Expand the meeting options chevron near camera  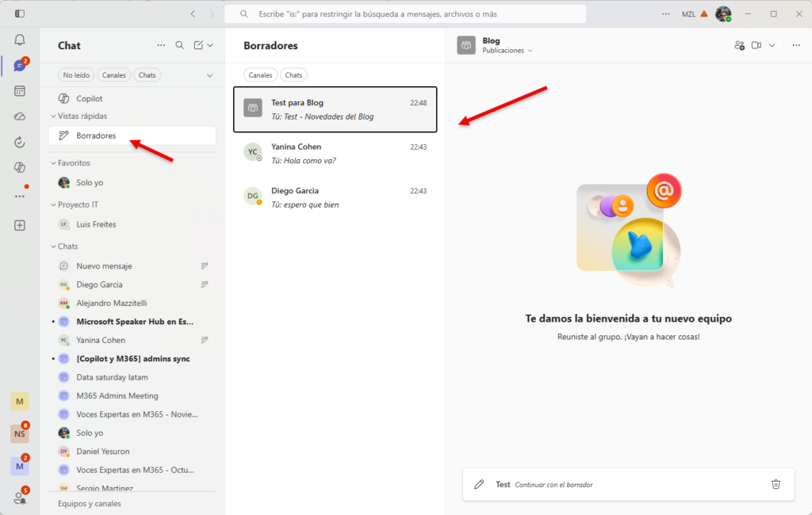click(x=772, y=45)
